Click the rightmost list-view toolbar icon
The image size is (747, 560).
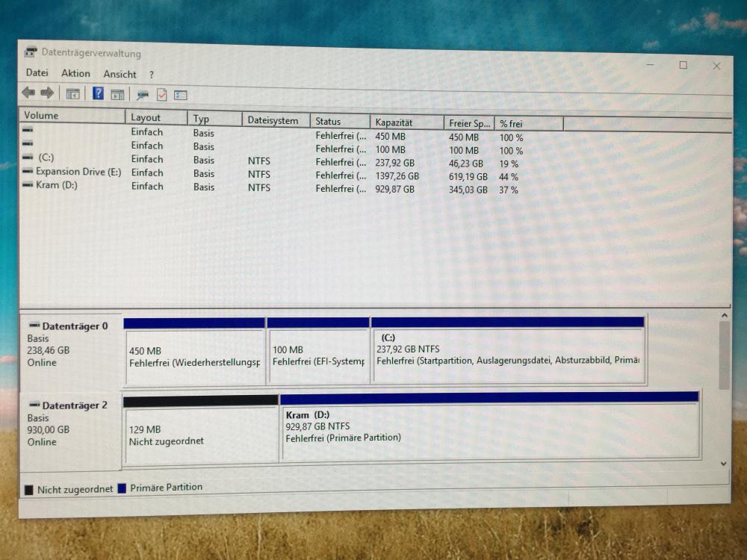tap(180, 95)
